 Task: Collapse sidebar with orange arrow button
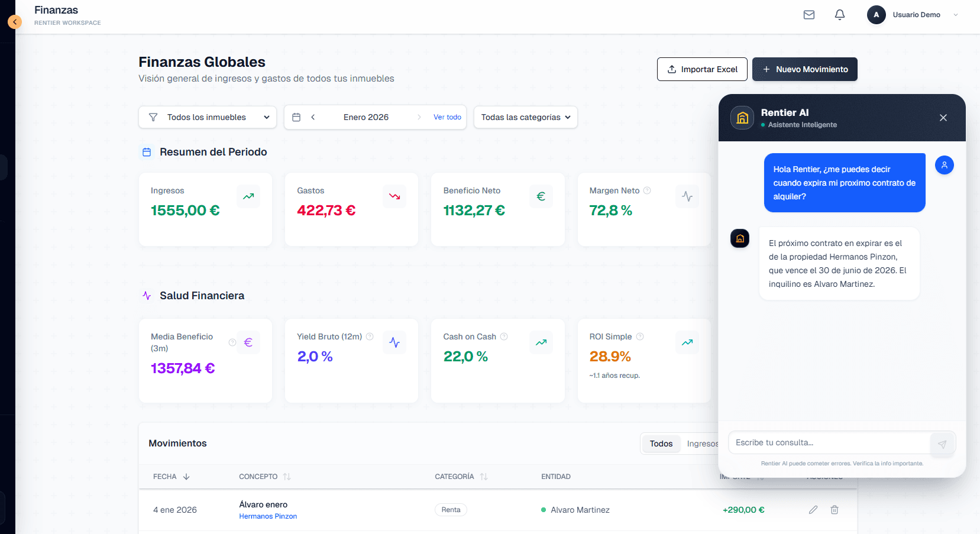pos(15,22)
